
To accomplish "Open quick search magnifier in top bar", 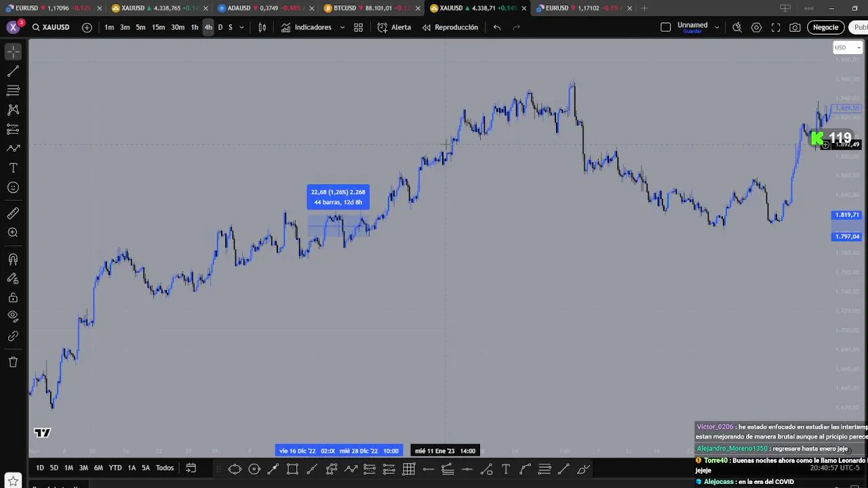I will pyautogui.click(x=736, y=27).
